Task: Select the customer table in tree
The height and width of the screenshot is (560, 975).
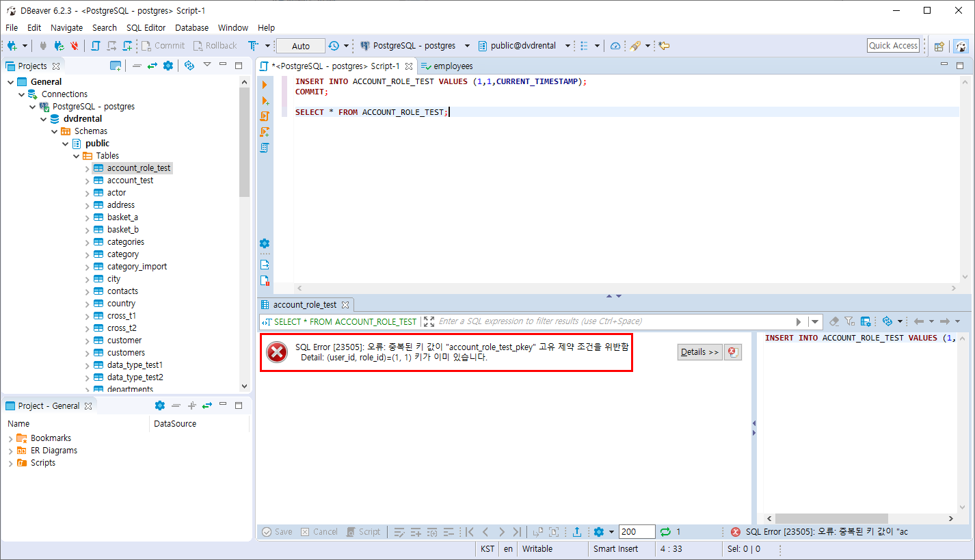Action: point(124,341)
